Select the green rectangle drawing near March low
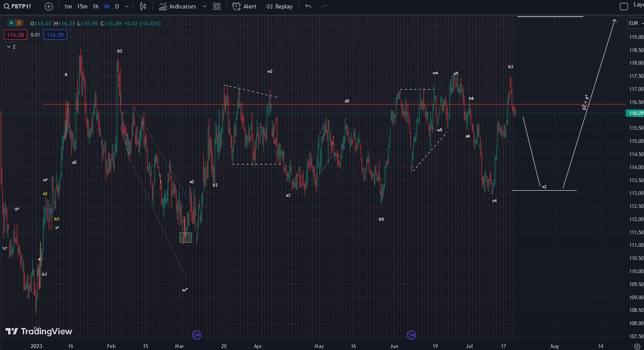 (186, 238)
